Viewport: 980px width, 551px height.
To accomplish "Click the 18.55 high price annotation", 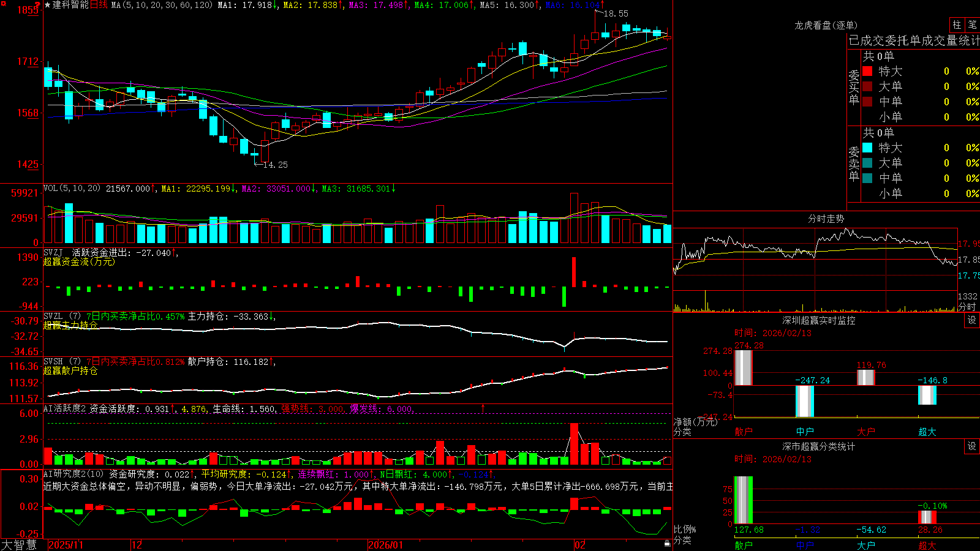I will coord(616,13).
